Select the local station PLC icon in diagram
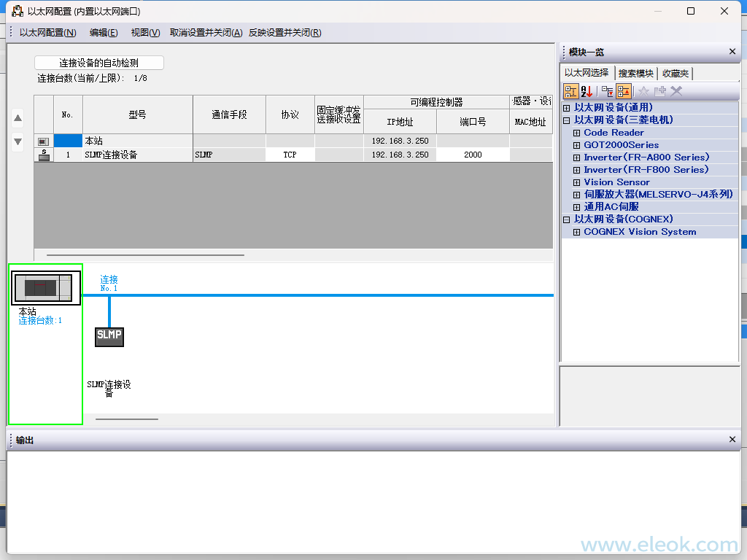Image resolution: width=747 pixels, height=560 pixels. pyautogui.click(x=46, y=288)
